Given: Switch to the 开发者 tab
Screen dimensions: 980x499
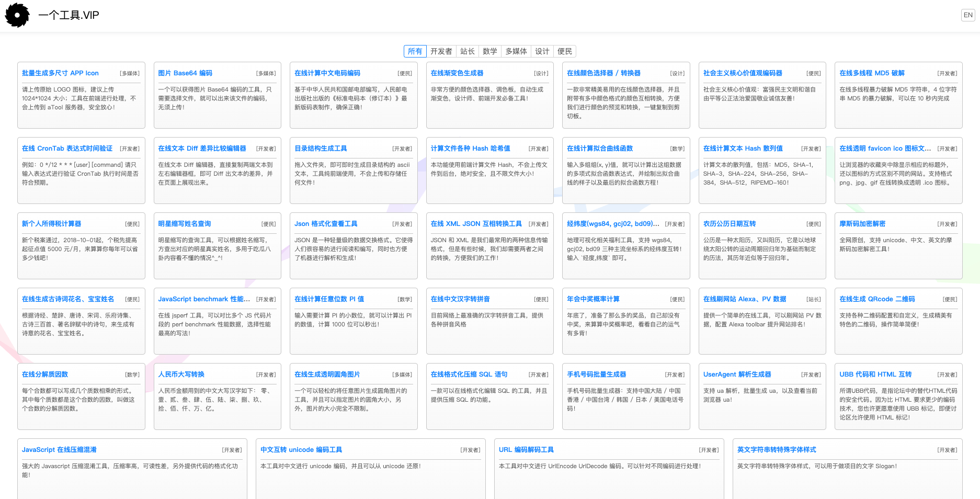Looking at the screenshot, I should point(441,51).
